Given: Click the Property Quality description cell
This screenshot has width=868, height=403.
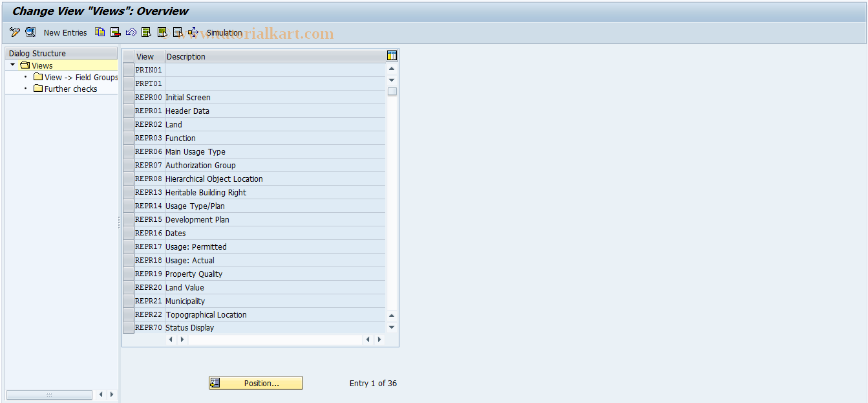Looking at the screenshot, I should click(275, 274).
